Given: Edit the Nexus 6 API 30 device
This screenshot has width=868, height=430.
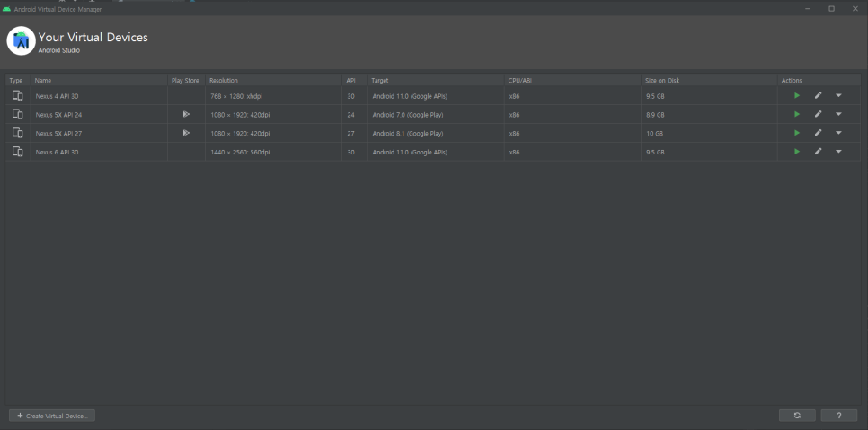Looking at the screenshot, I should coord(818,152).
